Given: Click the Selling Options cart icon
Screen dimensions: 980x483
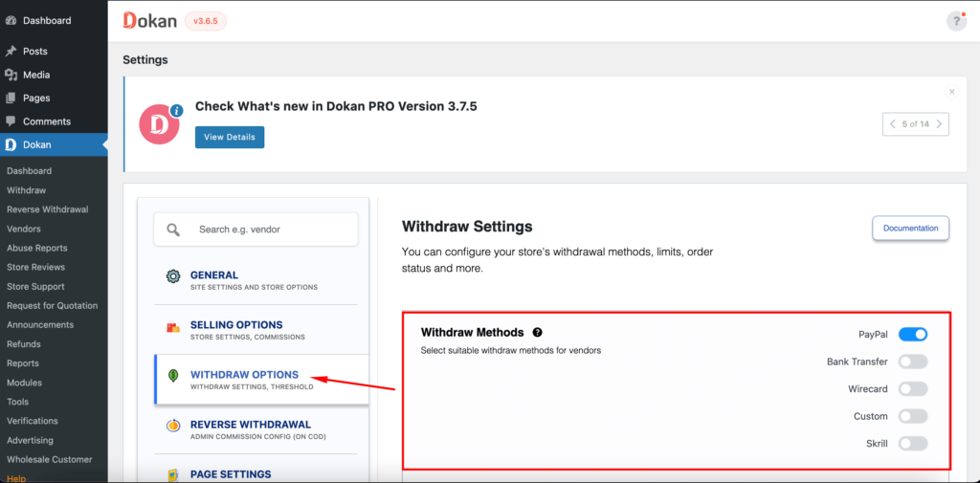Looking at the screenshot, I should pos(173,327).
